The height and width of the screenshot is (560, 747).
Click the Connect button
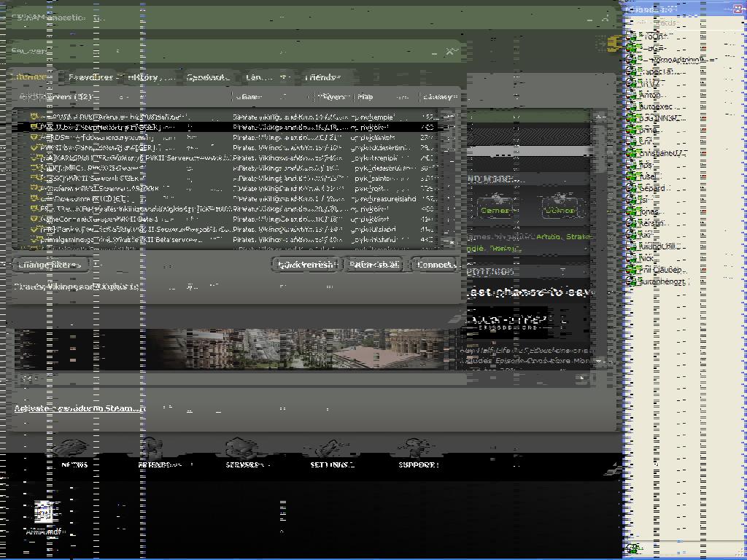[x=436, y=265]
